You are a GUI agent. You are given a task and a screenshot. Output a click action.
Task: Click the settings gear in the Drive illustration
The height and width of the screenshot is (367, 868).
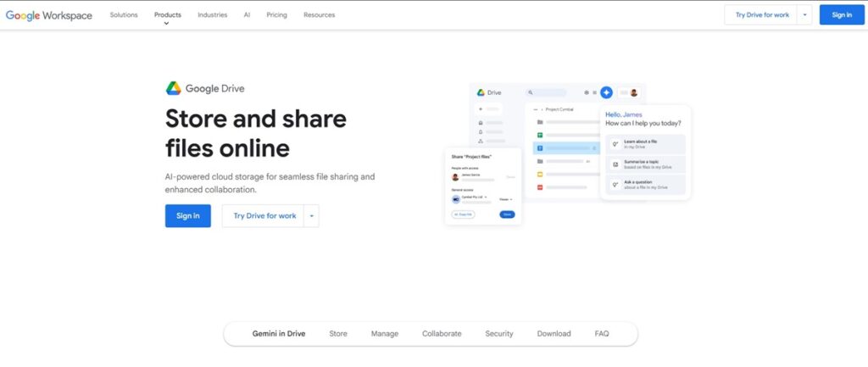[587, 93]
